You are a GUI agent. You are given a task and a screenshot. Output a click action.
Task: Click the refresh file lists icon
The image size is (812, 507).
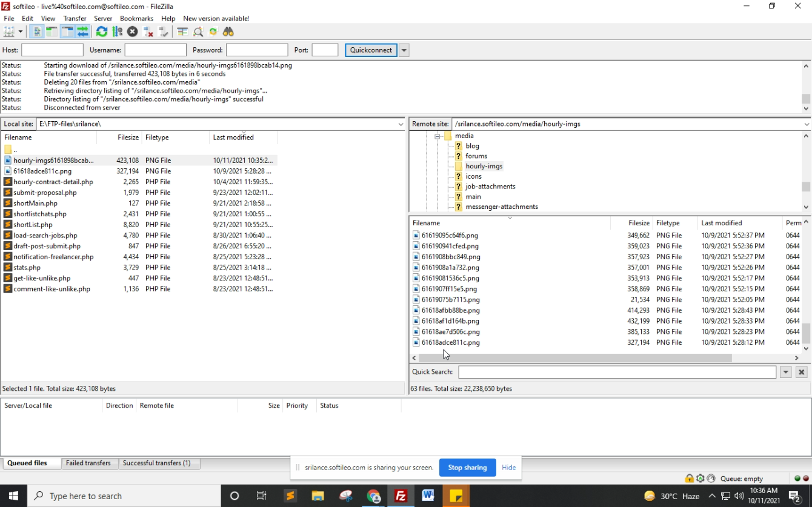point(102,32)
